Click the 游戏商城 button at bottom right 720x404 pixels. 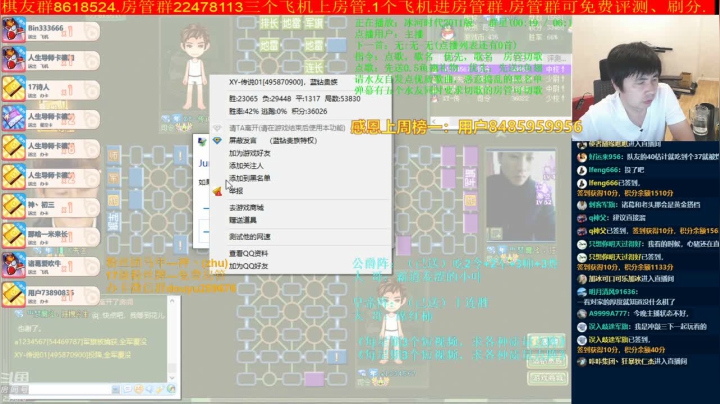point(547,378)
